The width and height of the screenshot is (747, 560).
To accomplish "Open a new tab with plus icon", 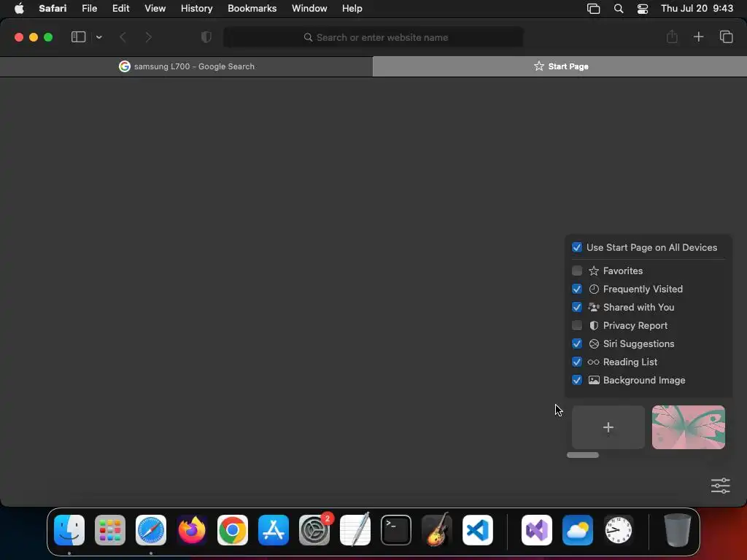I will 698,36.
